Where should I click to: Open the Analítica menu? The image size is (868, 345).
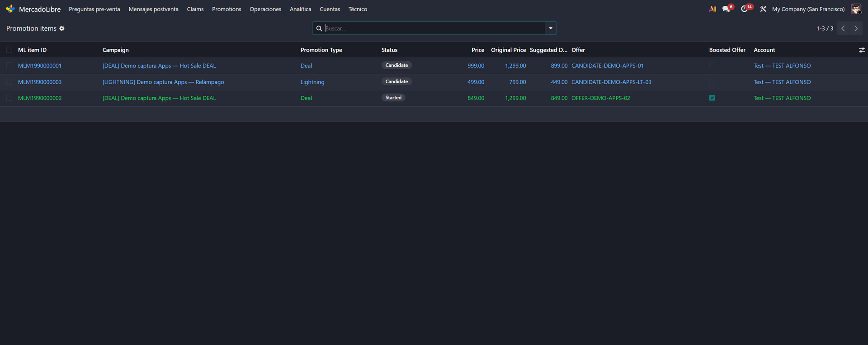(301, 9)
